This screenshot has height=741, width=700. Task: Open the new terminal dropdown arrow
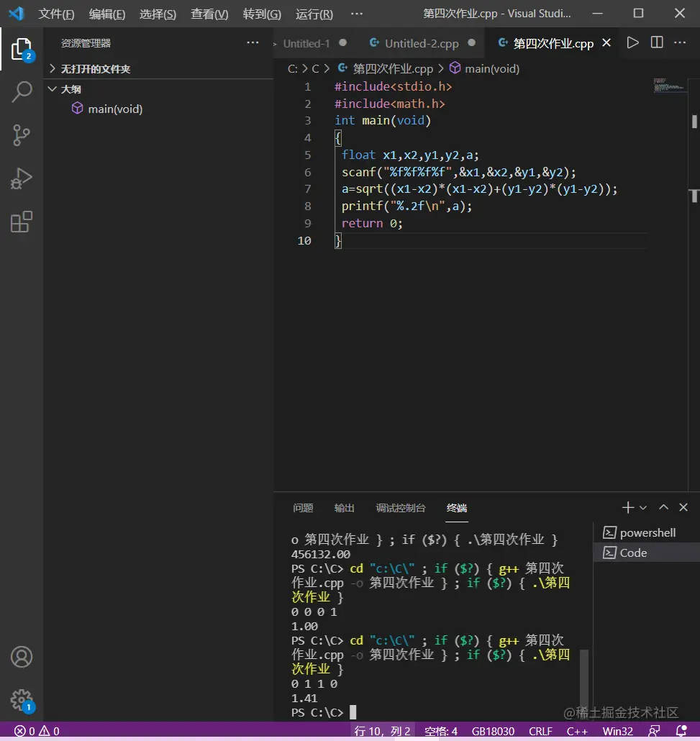click(643, 508)
